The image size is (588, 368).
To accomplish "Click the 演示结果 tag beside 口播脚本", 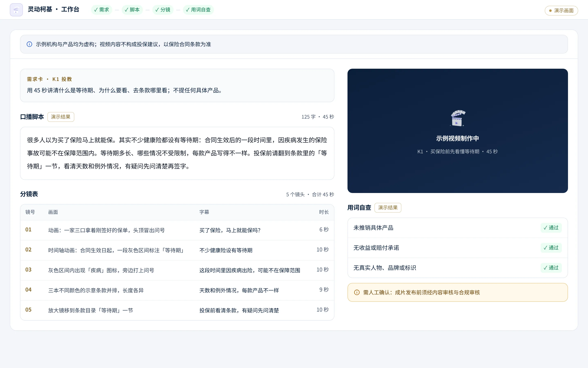I will pyautogui.click(x=61, y=117).
